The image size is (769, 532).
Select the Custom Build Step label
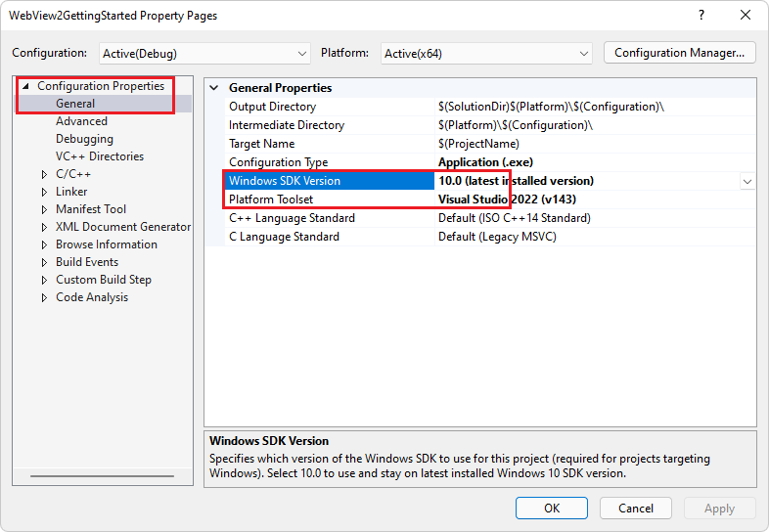click(104, 280)
